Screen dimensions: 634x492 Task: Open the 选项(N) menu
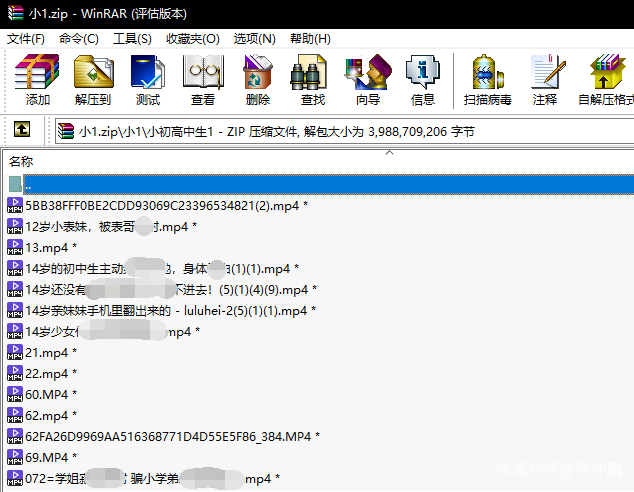[x=254, y=39]
